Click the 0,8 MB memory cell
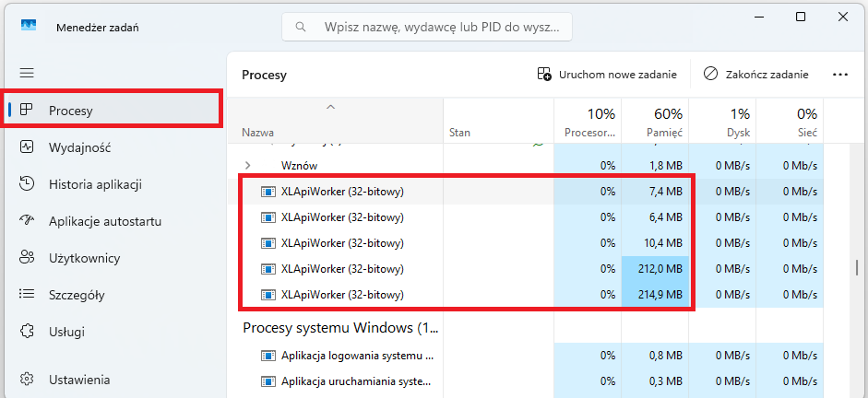 tap(656, 356)
